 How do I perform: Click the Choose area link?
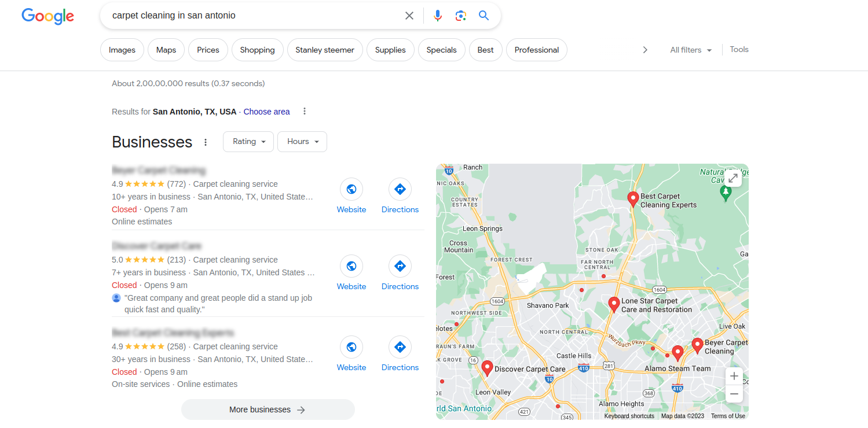coord(267,112)
